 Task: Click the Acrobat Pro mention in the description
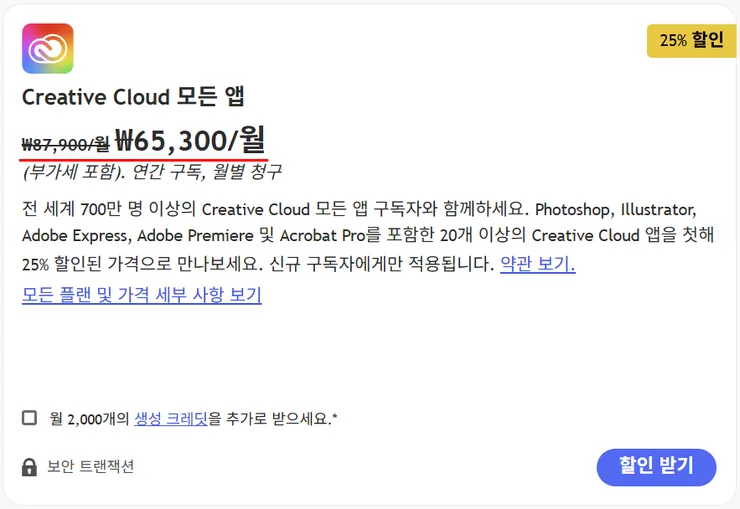coord(322,235)
